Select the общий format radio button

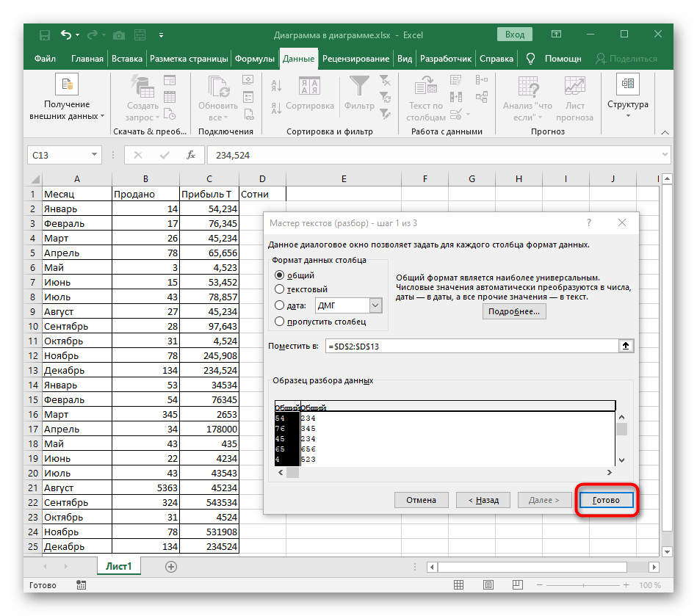point(279,275)
